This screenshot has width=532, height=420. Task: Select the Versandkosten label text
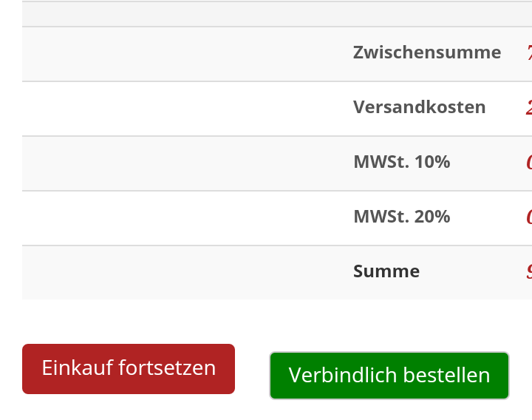[x=420, y=107]
